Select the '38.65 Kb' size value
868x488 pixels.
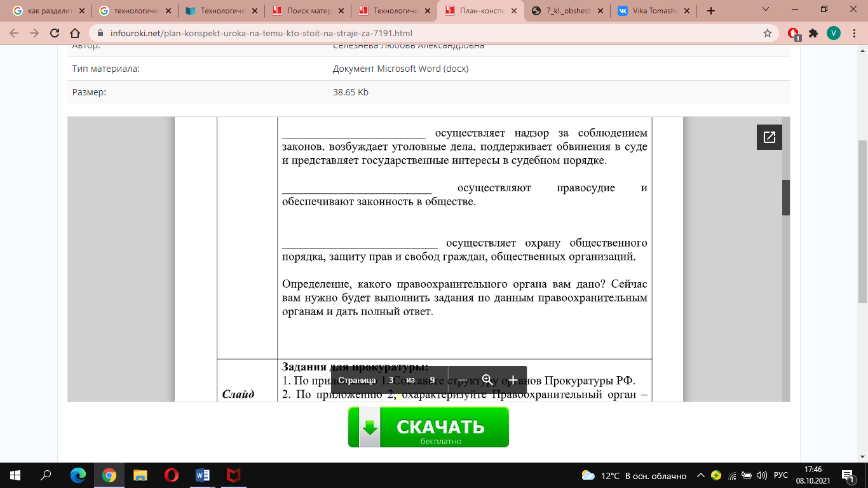click(350, 92)
